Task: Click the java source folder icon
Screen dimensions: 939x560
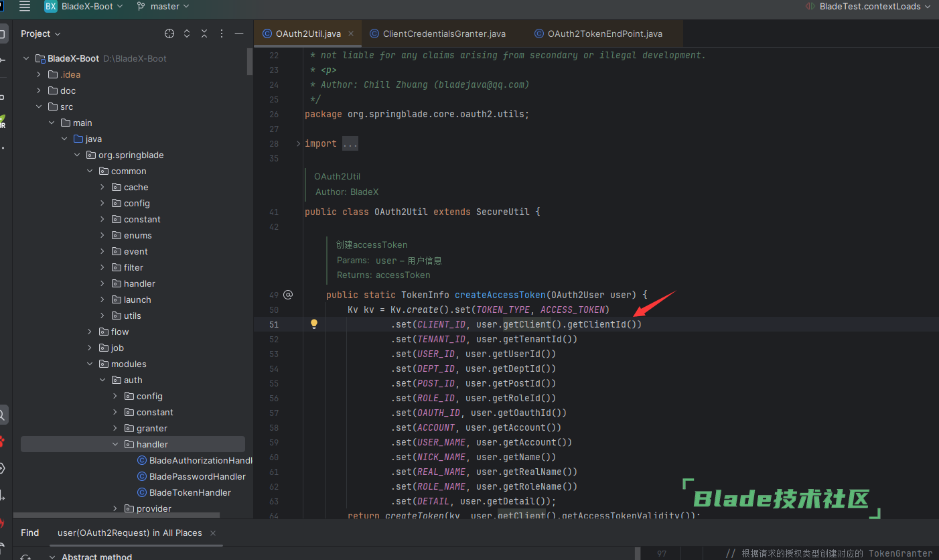Action: (x=78, y=139)
